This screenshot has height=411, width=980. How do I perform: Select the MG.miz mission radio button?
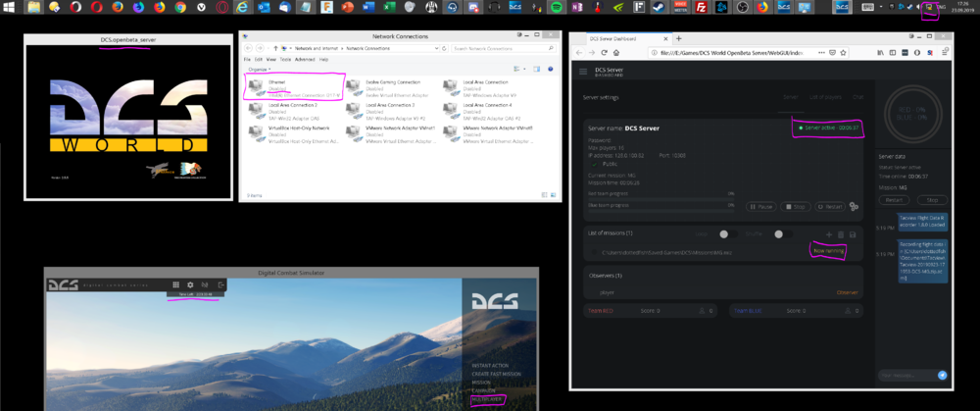point(593,253)
